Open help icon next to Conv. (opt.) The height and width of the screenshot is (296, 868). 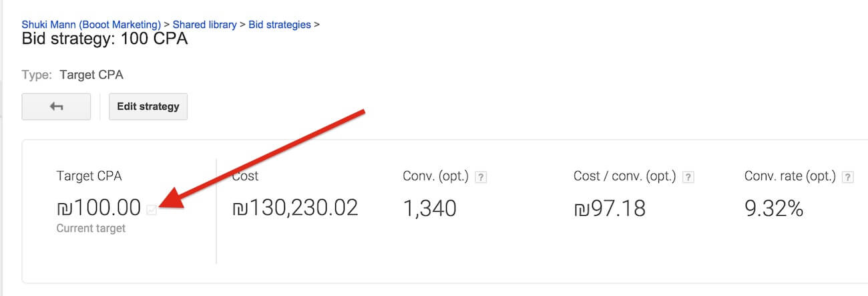pyautogui.click(x=481, y=177)
